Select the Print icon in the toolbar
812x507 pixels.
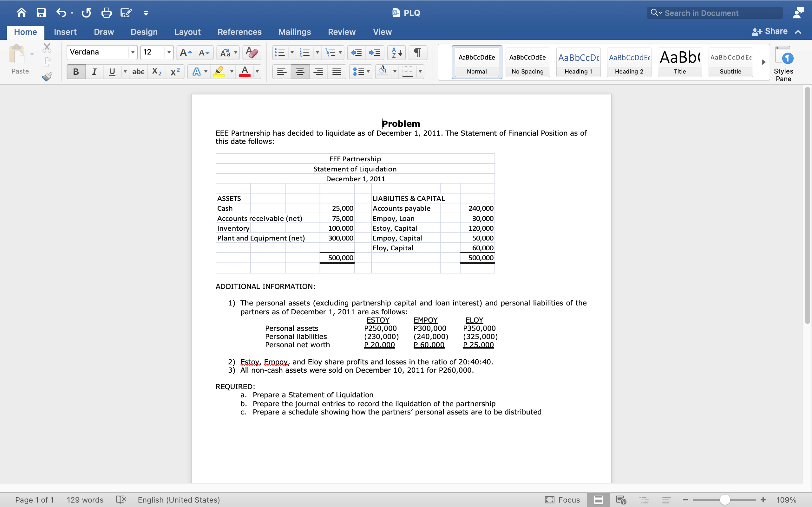(106, 12)
